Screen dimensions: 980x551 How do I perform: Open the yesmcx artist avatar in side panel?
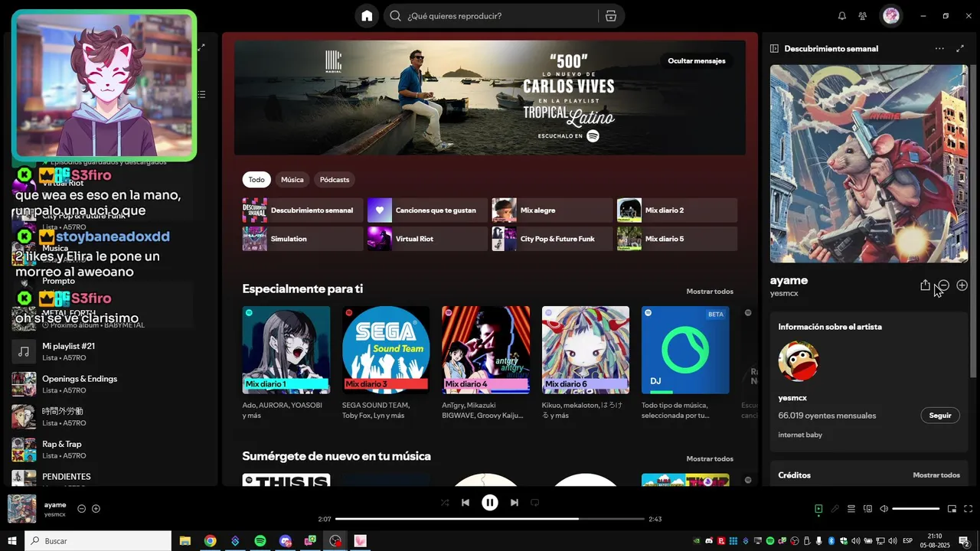pos(799,361)
